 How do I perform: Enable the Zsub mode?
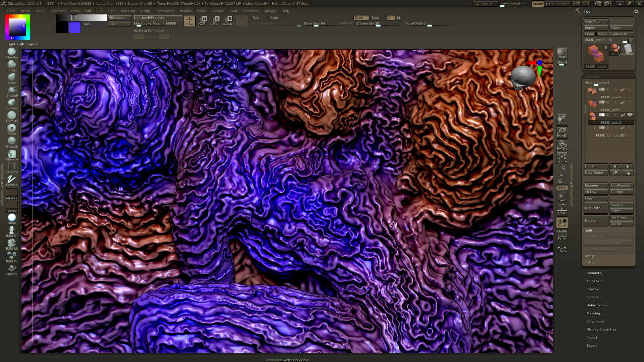[x=375, y=17]
